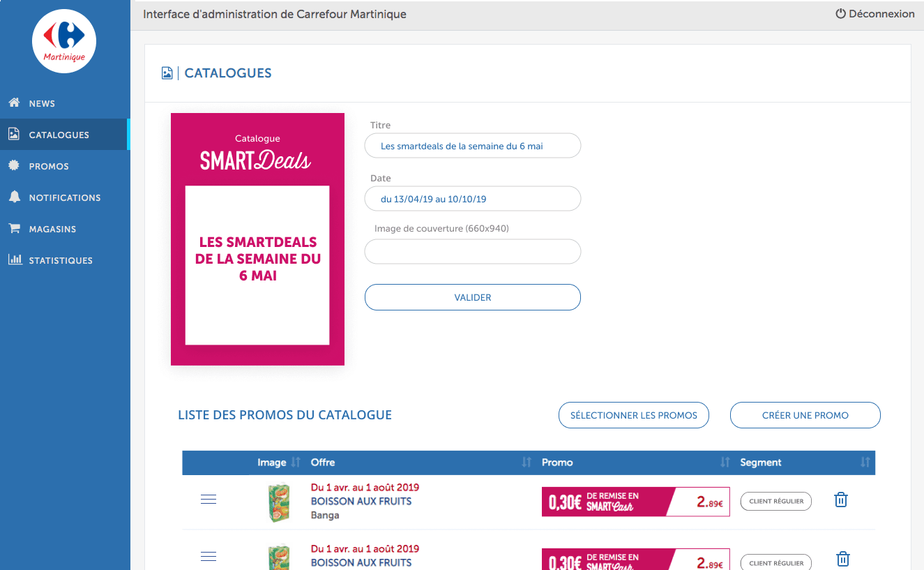Click Sélectionner les promos button

[x=633, y=415]
